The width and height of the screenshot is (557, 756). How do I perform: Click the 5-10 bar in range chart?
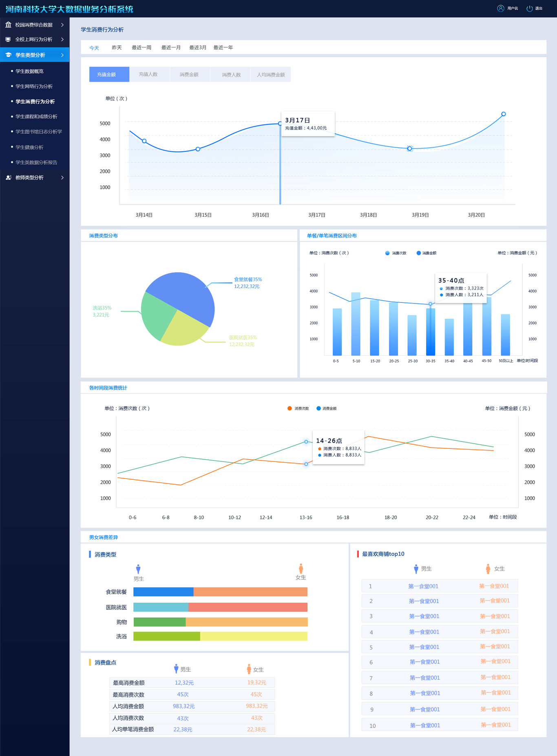coord(356,324)
